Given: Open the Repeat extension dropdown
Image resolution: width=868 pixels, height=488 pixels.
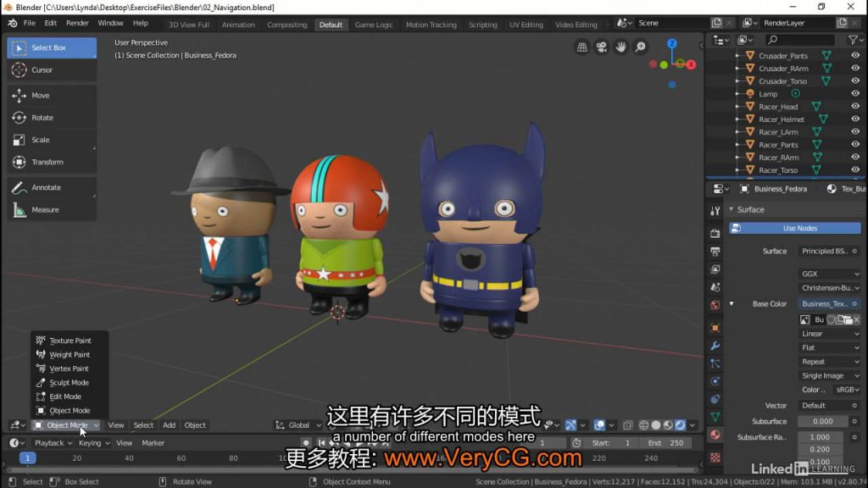Looking at the screenshot, I should [830, 361].
